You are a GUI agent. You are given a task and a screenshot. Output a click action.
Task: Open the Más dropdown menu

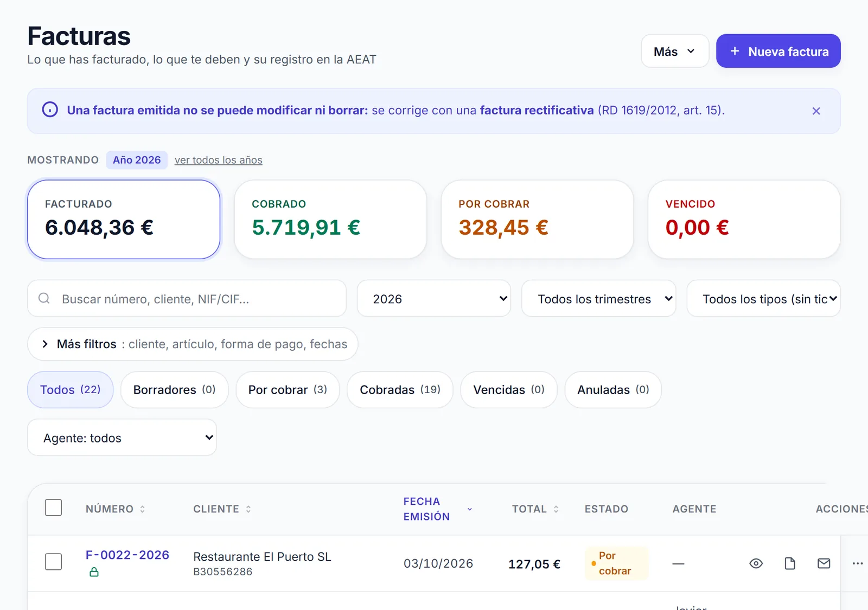click(675, 51)
